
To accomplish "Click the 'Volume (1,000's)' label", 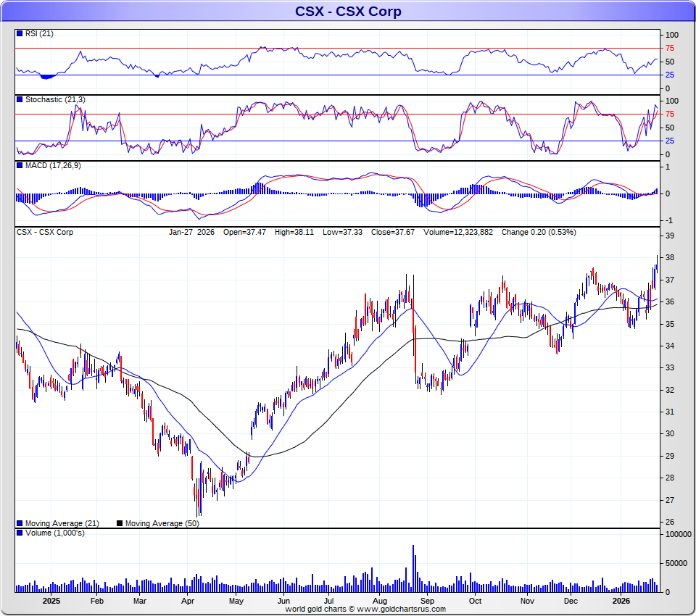I will 54,533.
